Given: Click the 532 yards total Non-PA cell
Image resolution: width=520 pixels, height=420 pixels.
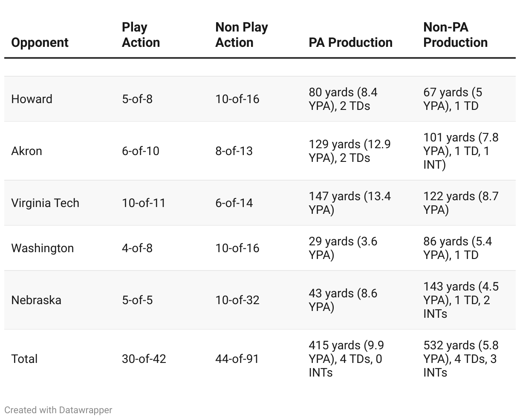Looking at the screenshot, I should click(460, 359).
